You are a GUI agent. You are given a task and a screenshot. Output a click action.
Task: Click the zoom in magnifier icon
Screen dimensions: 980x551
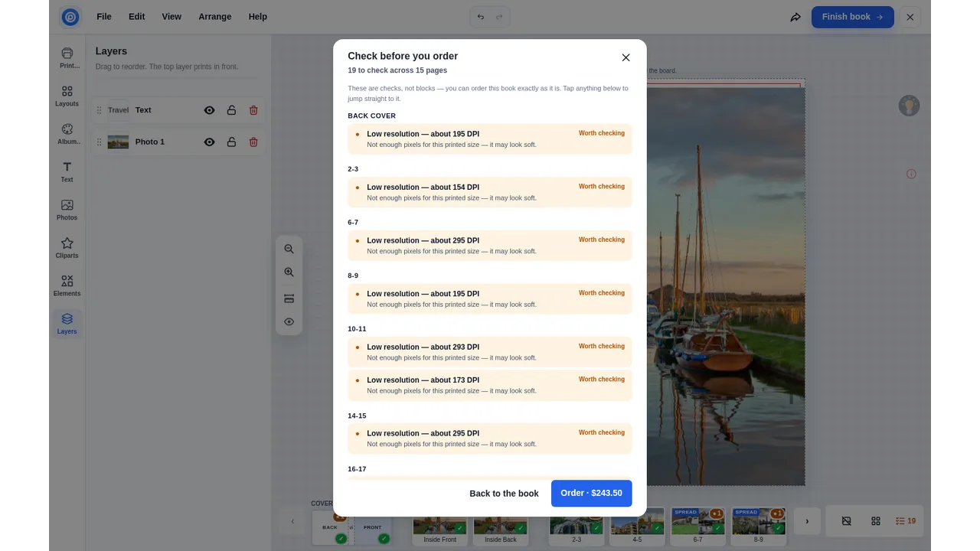(x=289, y=272)
